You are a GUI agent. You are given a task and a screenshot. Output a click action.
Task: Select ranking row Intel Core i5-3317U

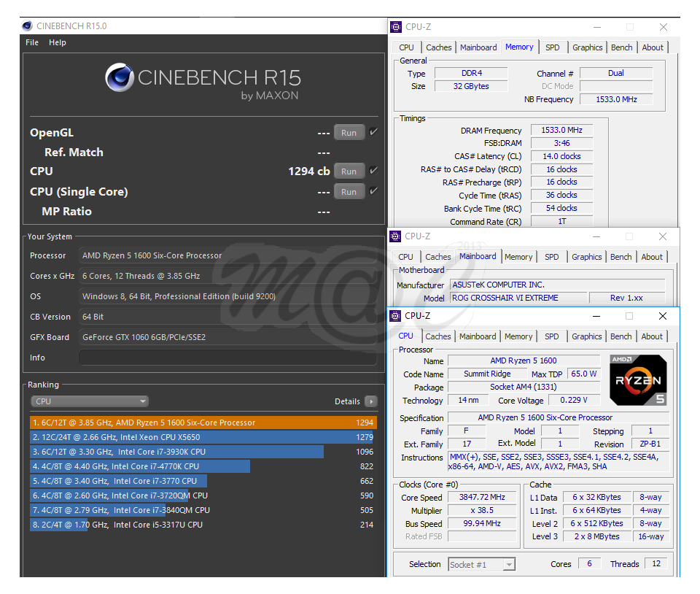(203, 525)
